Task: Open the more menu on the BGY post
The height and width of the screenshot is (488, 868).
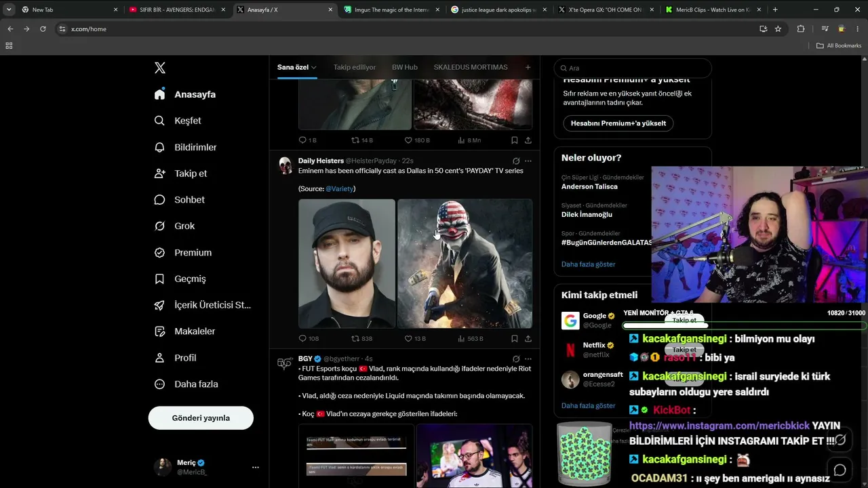Action: 528,359
